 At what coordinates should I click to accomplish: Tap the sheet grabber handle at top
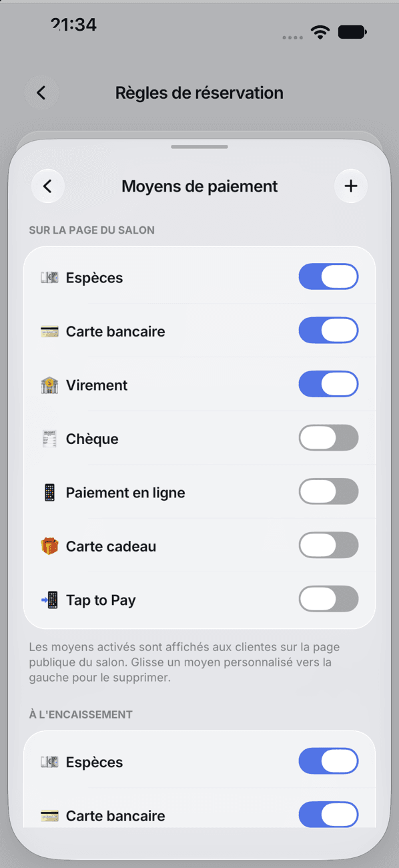199,147
